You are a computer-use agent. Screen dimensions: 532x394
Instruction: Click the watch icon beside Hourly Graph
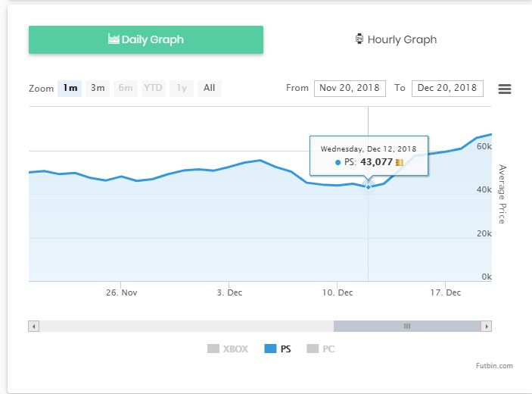pyautogui.click(x=359, y=39)
